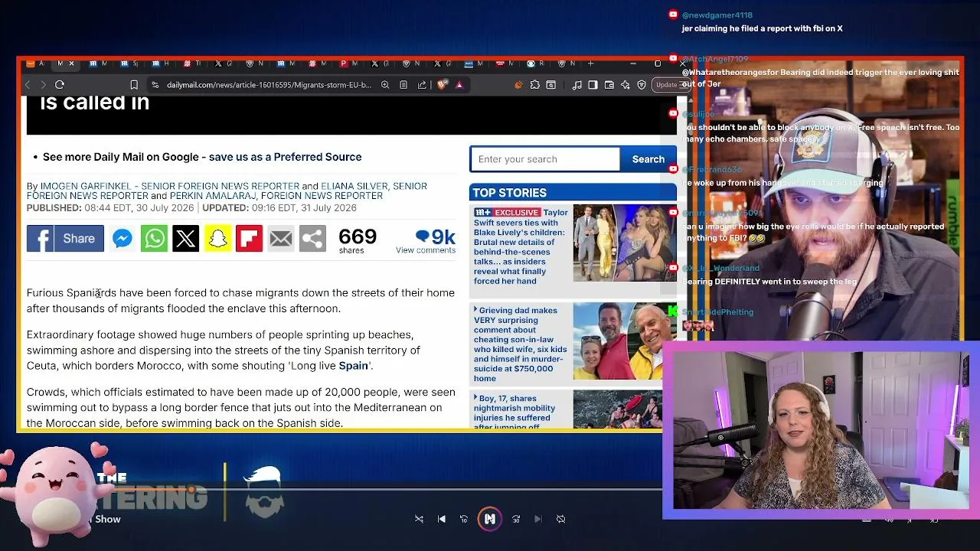Skip to the next track
This screenshot has width=980, height=551.
click(x=538, y=519)
